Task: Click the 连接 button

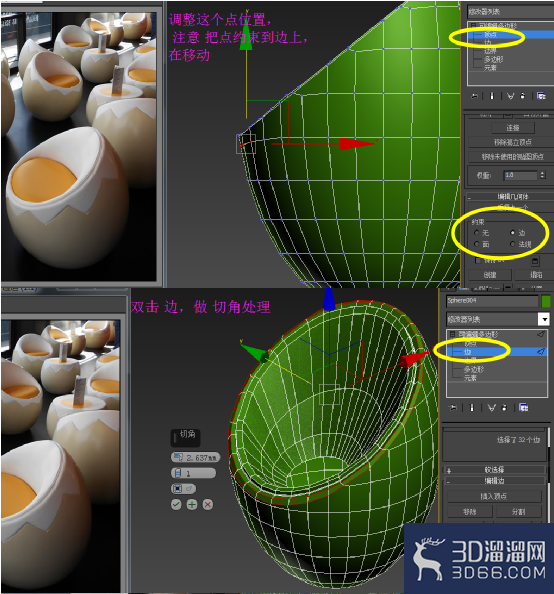Action: (x=513, y=128)
